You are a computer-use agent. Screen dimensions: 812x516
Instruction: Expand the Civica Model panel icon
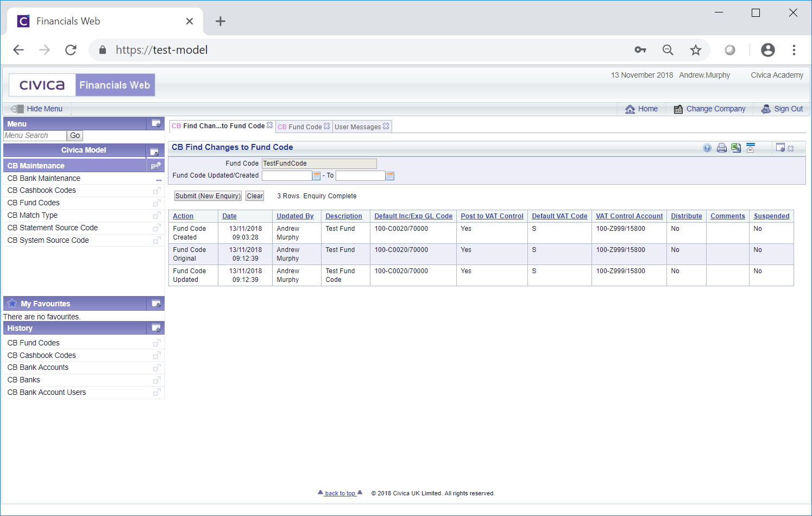coord(154,152)
